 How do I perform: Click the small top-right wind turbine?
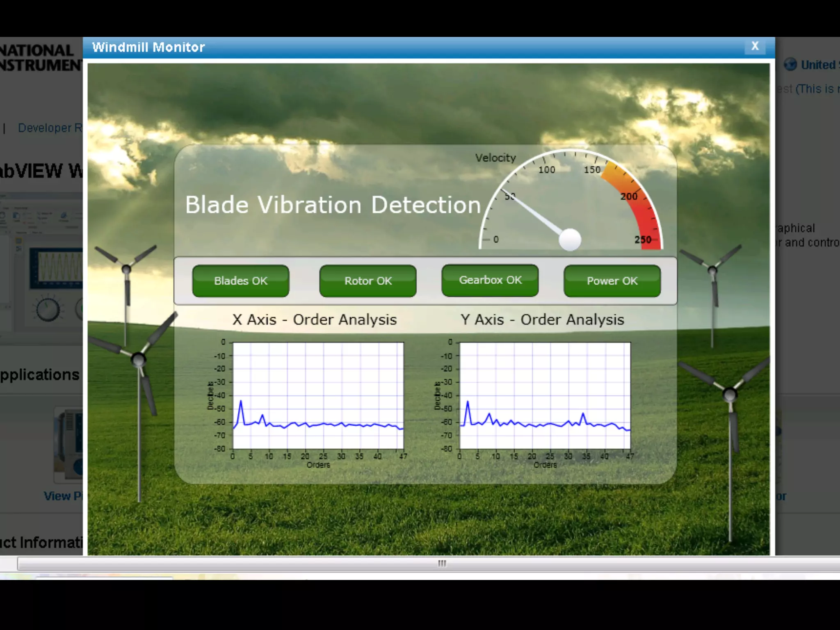pyautogui.click(x=712, y=270)
